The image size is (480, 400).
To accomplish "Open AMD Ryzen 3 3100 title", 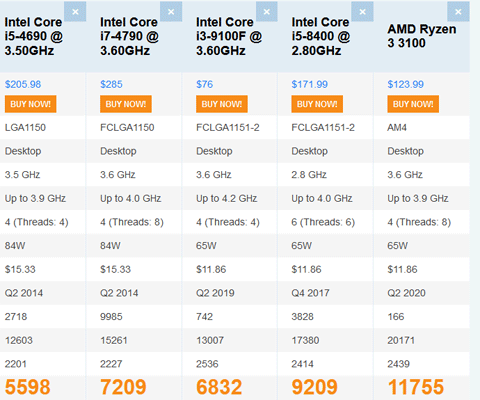I will [x=422, y=36].
